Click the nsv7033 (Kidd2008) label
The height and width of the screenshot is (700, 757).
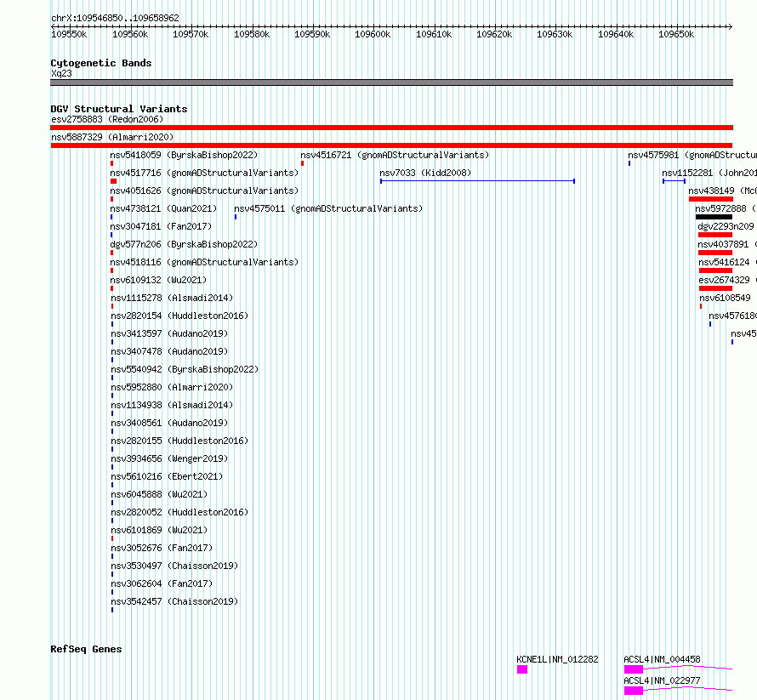click(x=425, y=173)
